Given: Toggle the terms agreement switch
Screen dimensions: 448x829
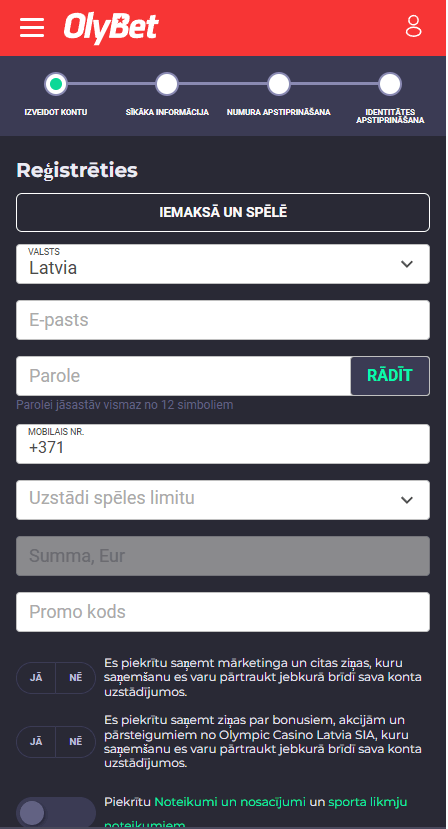Looking at the screenshot, I should coord(56,813).
